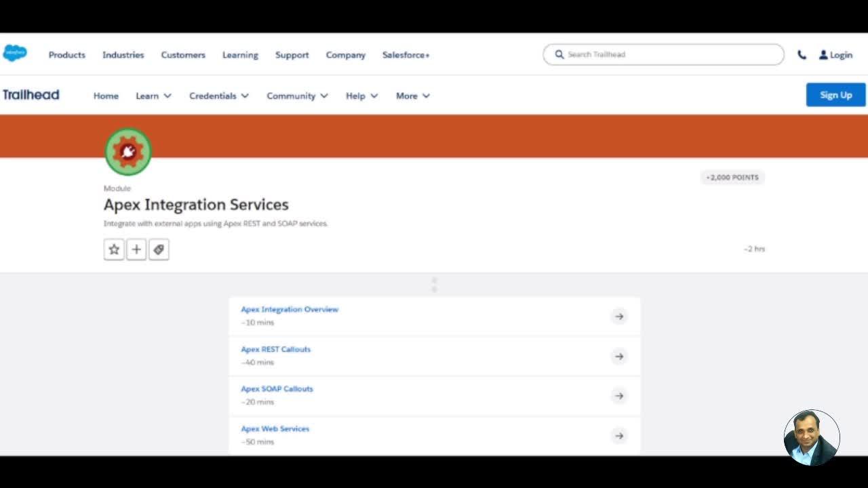Click the presenter webcam thumbnail

812,437
